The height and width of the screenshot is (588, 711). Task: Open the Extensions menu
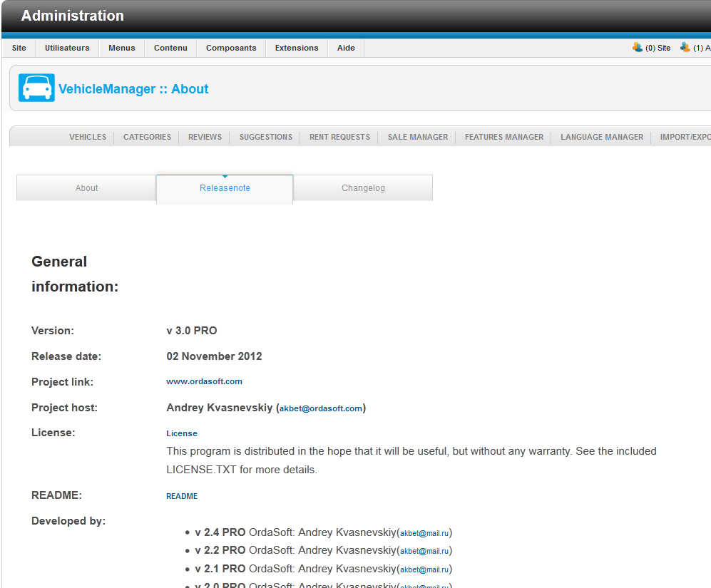(x=297, y=48)
